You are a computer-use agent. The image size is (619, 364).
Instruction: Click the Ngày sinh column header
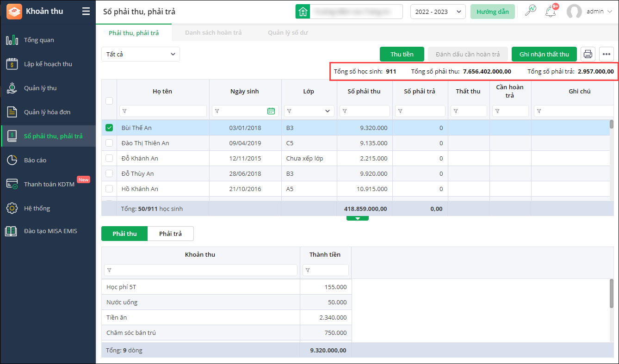pos(245,91)
